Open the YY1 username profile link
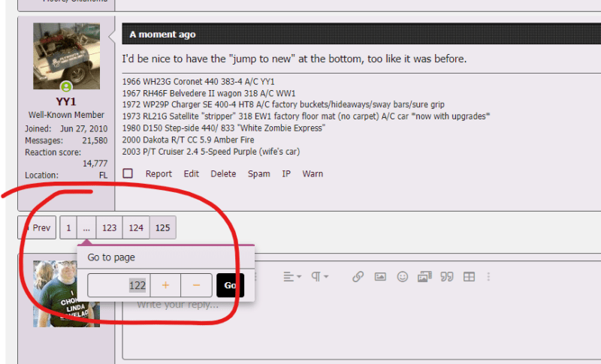 (x=66, y=101)
